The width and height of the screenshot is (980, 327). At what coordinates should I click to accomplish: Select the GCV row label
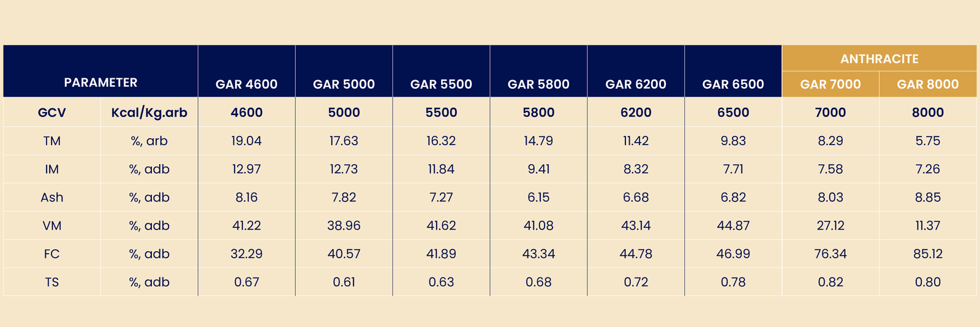tap(52, 113)
